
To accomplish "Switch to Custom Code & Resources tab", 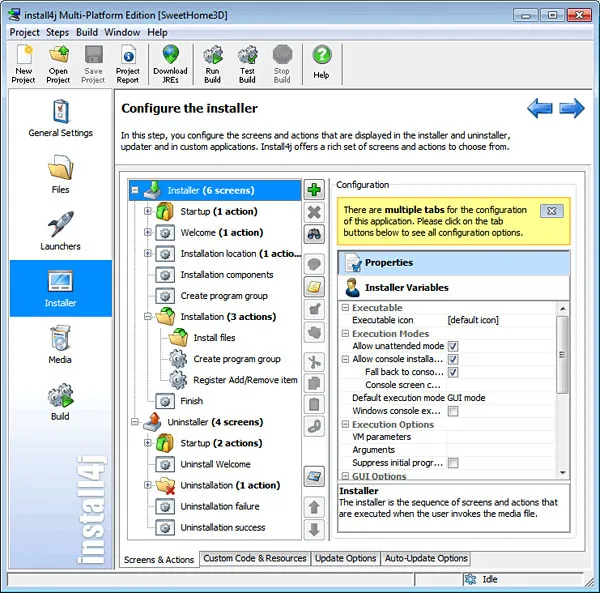I will 255,558.
